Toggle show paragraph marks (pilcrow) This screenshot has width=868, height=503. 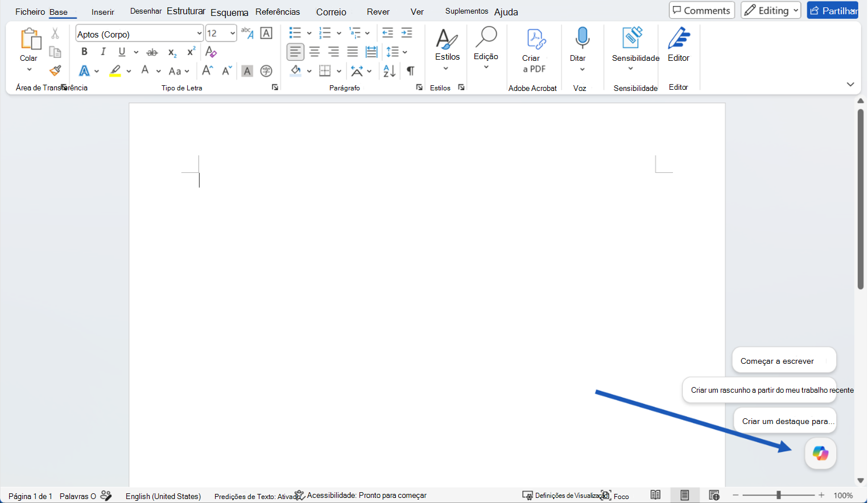tap(410, 71)
